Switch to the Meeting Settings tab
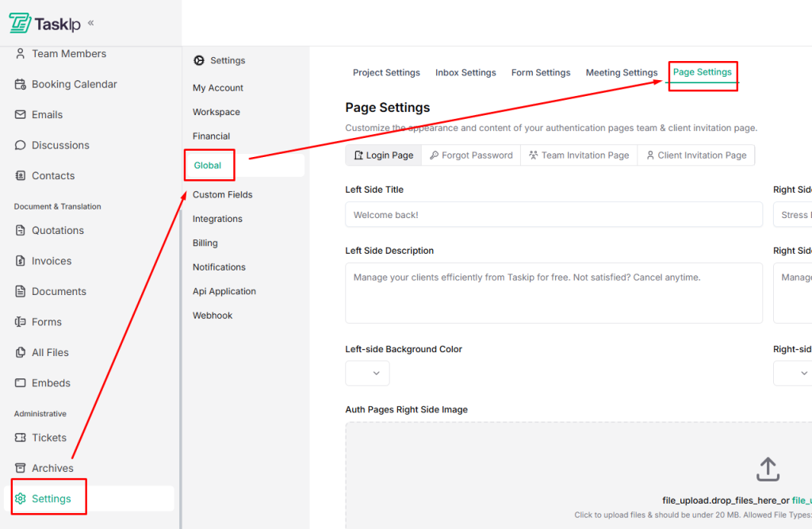The height and width of the screenshot is (529, 812). [x=622, y=72]
